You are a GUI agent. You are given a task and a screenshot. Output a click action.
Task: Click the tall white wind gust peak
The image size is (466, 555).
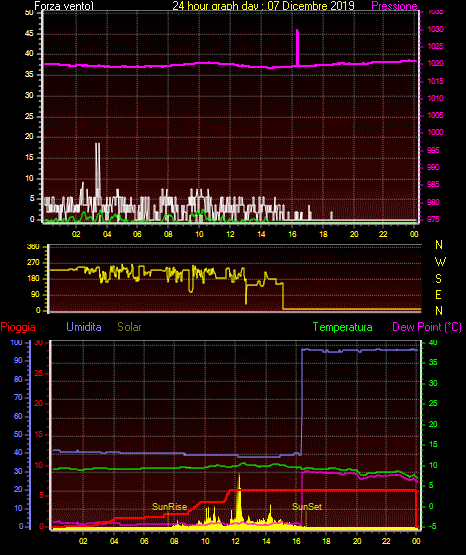point(98,170)
